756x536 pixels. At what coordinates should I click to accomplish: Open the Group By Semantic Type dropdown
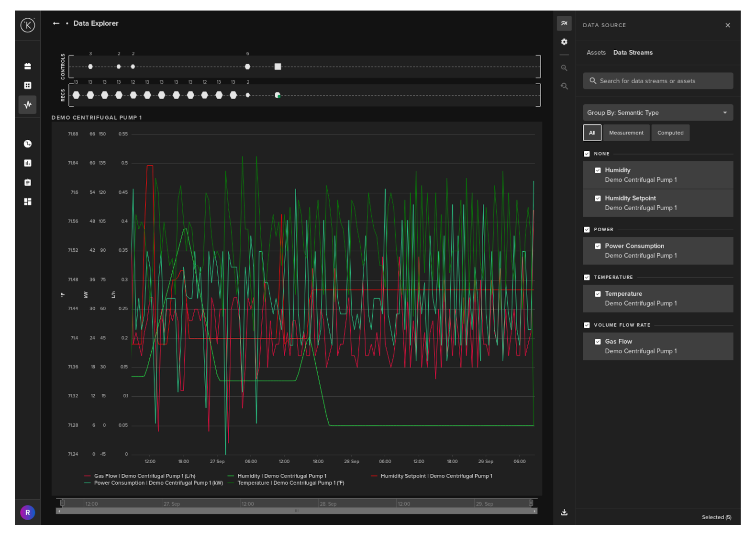point(657,113)
